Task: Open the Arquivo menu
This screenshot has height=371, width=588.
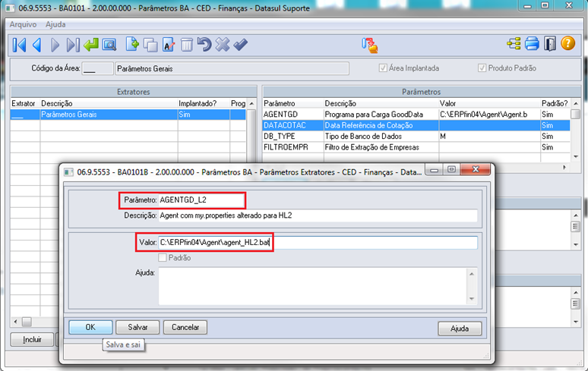Action: 23,24
